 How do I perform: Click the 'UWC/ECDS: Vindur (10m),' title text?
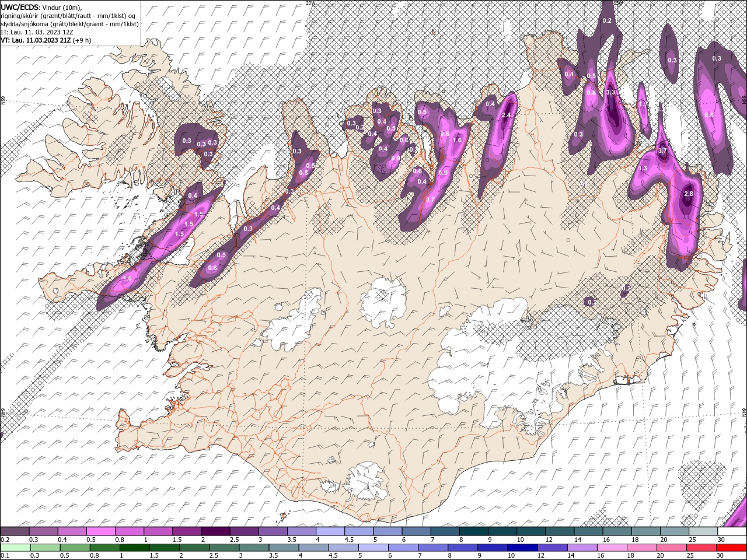(41, 7)
